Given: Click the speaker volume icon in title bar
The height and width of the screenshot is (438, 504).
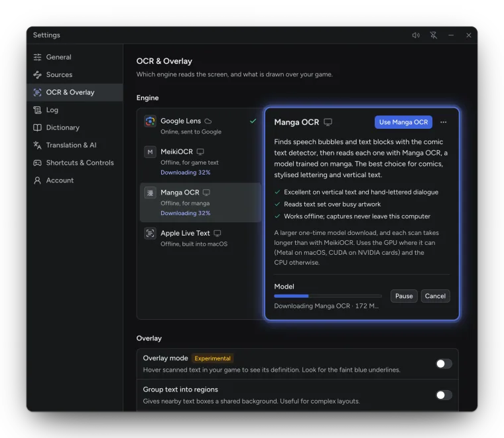Looking at the screenshot, I should pos(416,35).
